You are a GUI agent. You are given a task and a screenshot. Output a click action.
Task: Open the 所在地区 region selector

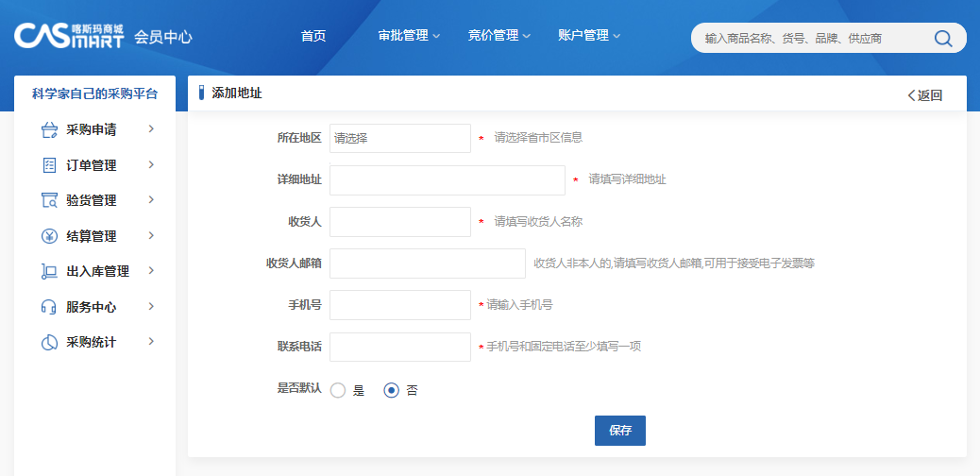[x=399, y=138]
